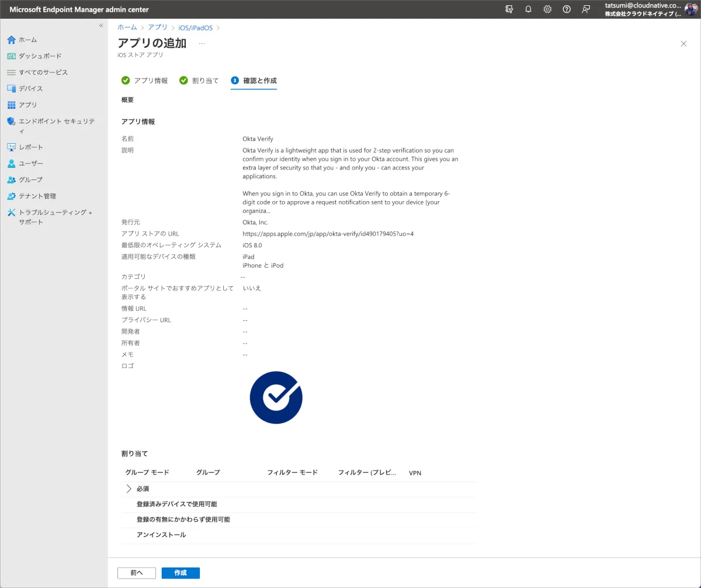Open デバイス in sidebar
Screen dimensions: 701x588
point(30,89)
